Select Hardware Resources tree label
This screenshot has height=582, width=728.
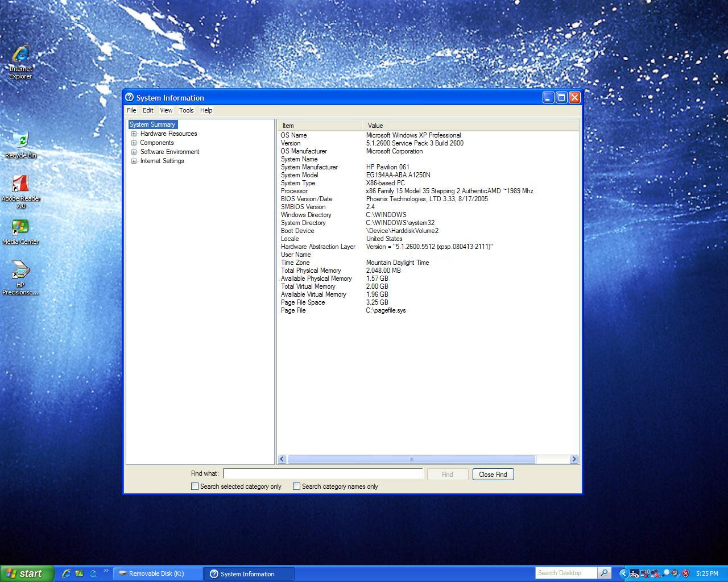pyautogui.click(x=168, y=134)
